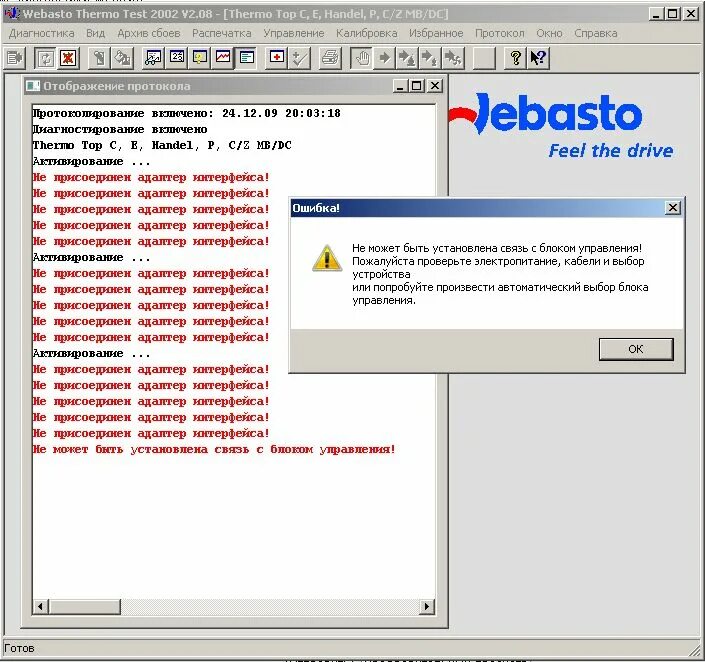Click the line 'Протоколирование включено: 24.12.09 20:03:18'
This screenshot has height=662, width=705.
pos(187,113)
